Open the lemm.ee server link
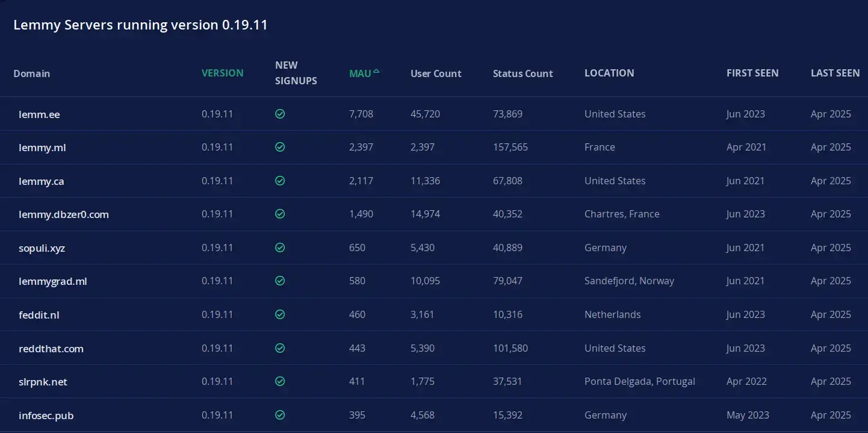This screenshot has width=868, height=433. click(x=39, y=114)
